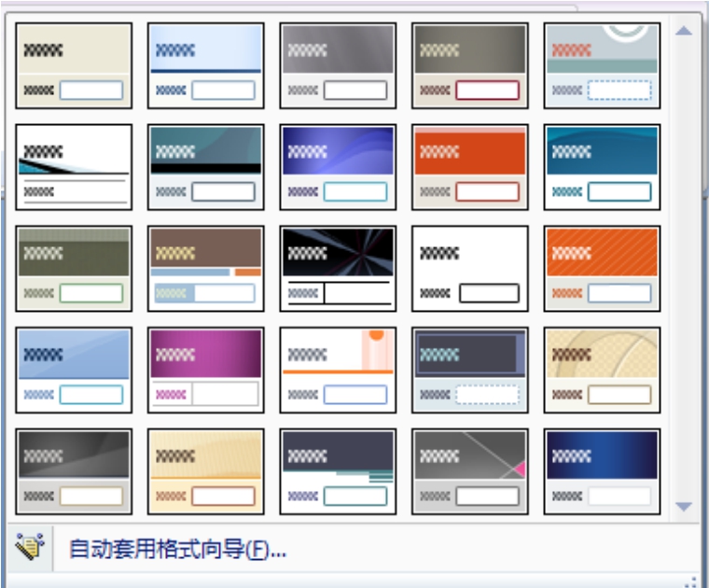Select the black starburst rays style thumbnail
The width and height of the screenshot is (709, 588).
[x=338, y=268]
